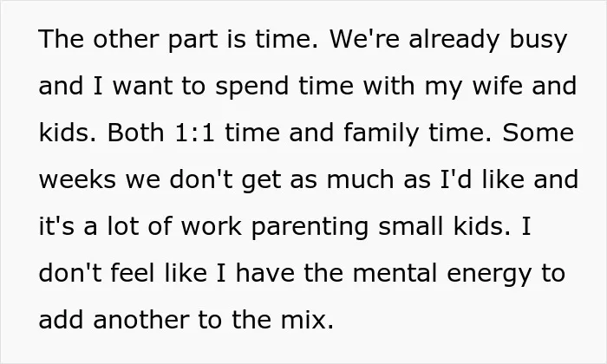Image resolution: width=607 pixels, height=364 pixels.
Task: Click the word "spend" in second line
Action: 252,87
